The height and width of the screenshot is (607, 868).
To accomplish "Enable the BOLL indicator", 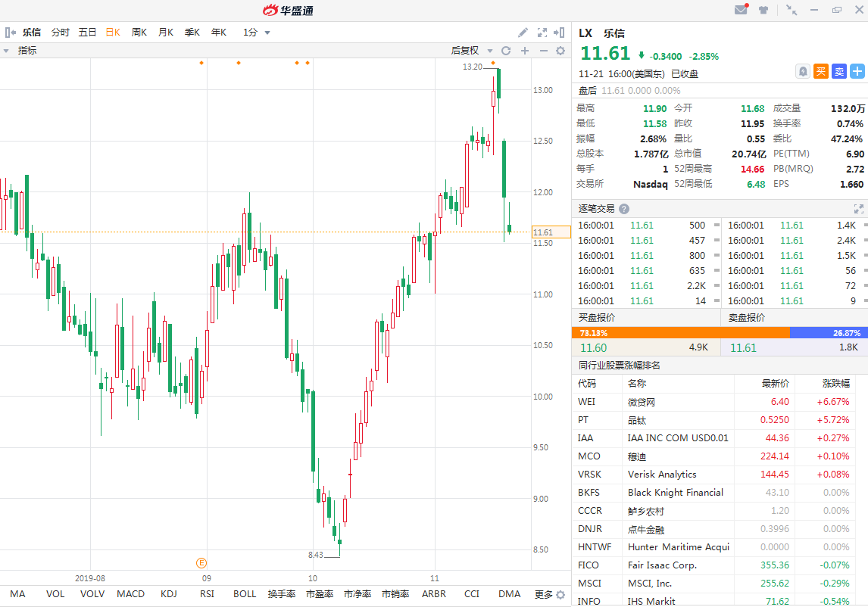I will point(245,593).
